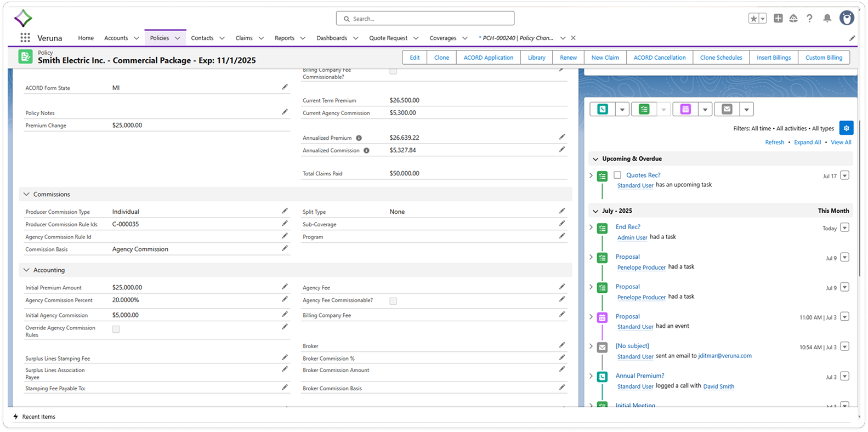The image size is (868, 432).
Task: Open the David Smith contact link
Action: coord(718,386)
